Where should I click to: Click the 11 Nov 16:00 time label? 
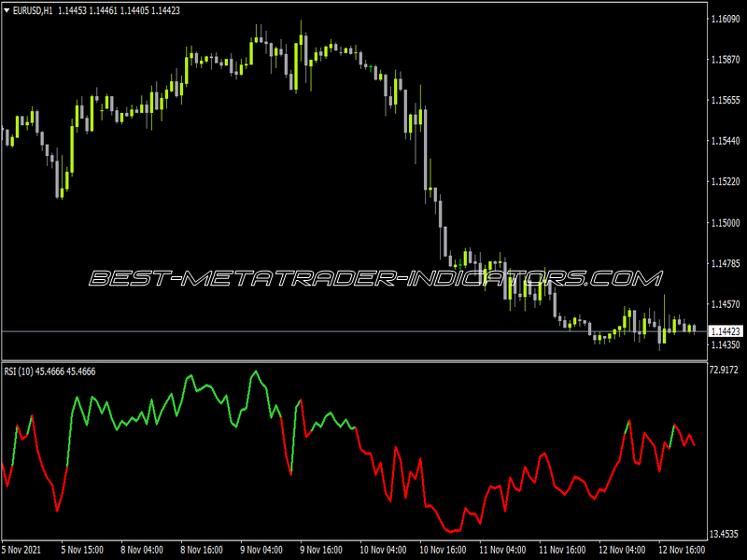pos(562,550)
